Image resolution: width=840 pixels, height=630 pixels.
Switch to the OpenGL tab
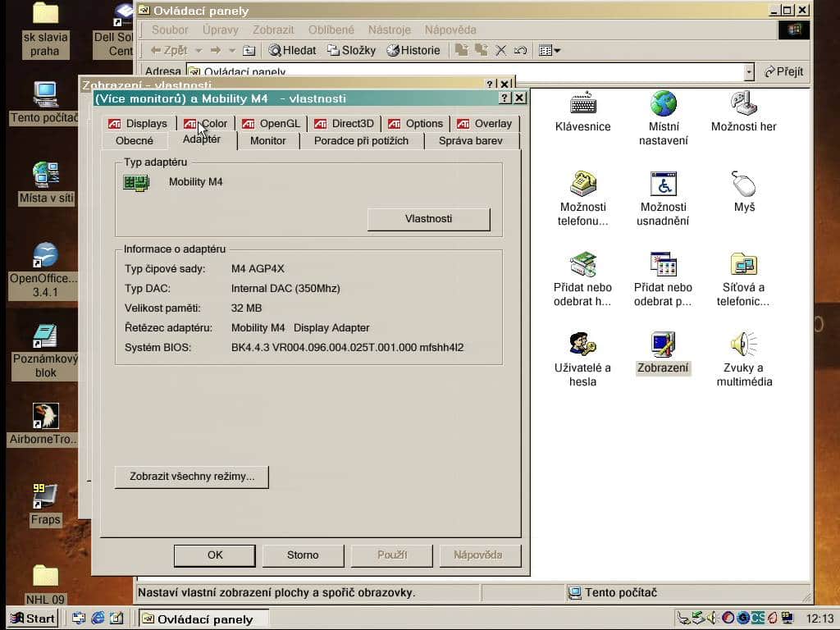click(271, 124)
